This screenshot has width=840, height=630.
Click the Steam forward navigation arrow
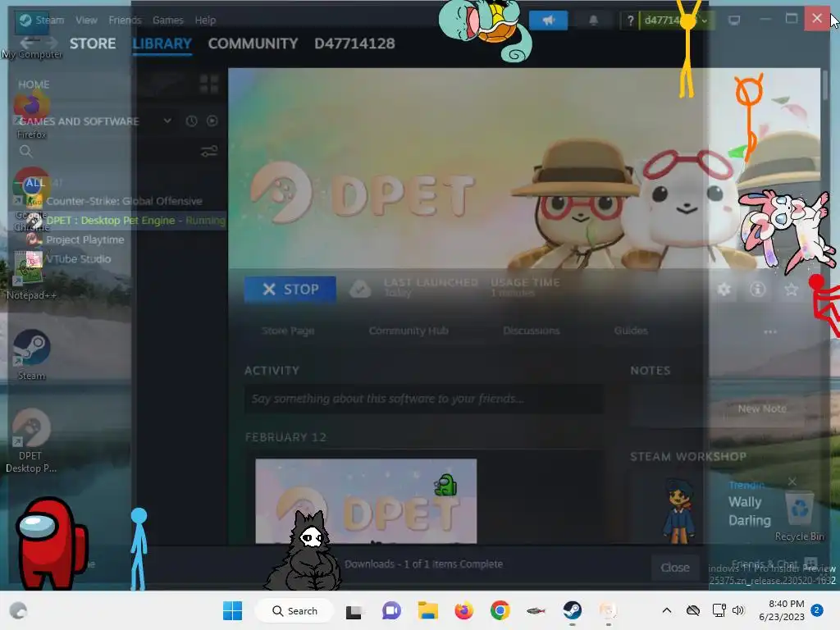[x=52, y=42]
